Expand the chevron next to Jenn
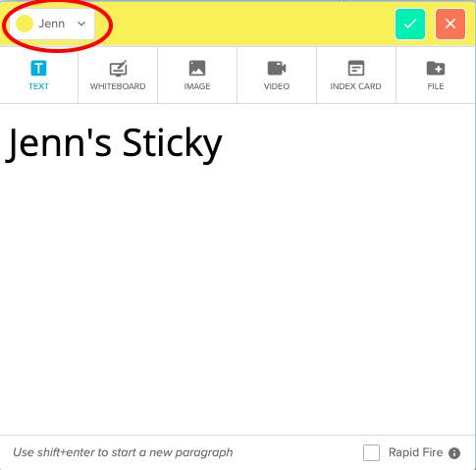The image size is (476, 470). (x=81, y=24)
